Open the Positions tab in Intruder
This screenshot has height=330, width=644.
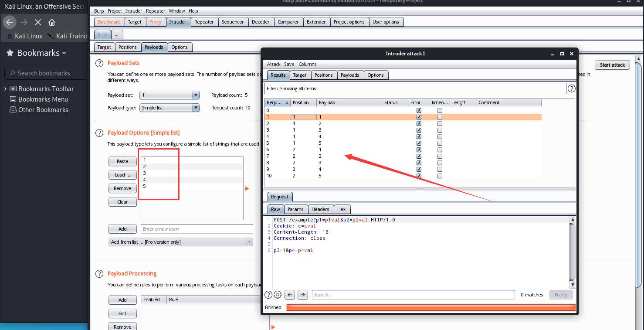128,47
